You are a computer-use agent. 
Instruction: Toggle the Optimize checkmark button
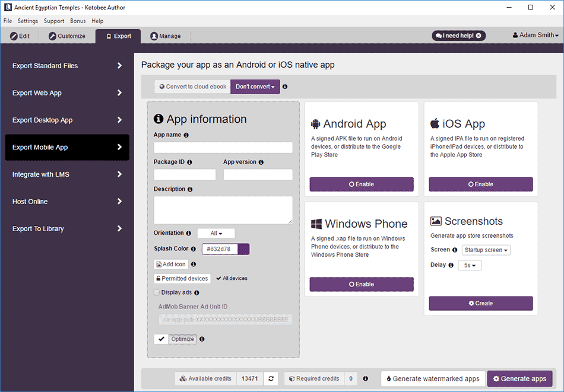[161, 339]
